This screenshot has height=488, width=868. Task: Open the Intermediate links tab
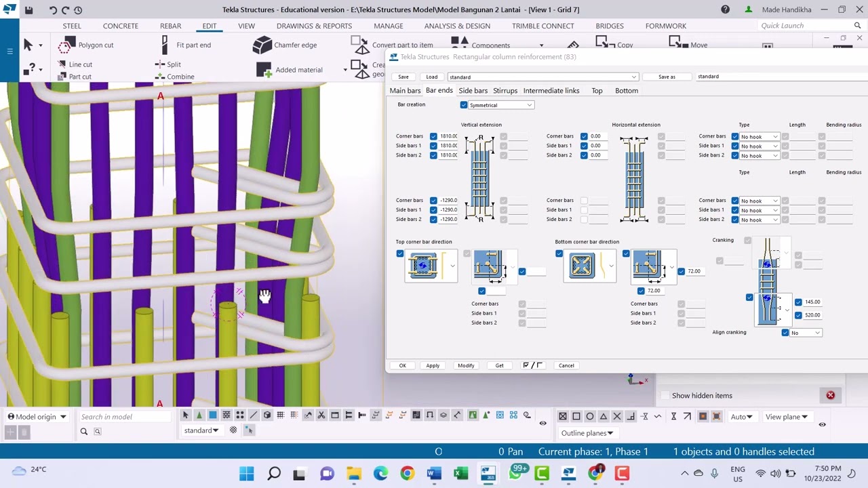(551, 91)
